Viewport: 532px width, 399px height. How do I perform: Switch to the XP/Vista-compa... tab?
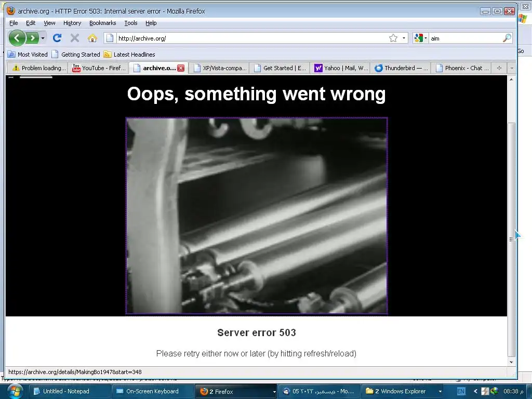[x=220, y=68]
